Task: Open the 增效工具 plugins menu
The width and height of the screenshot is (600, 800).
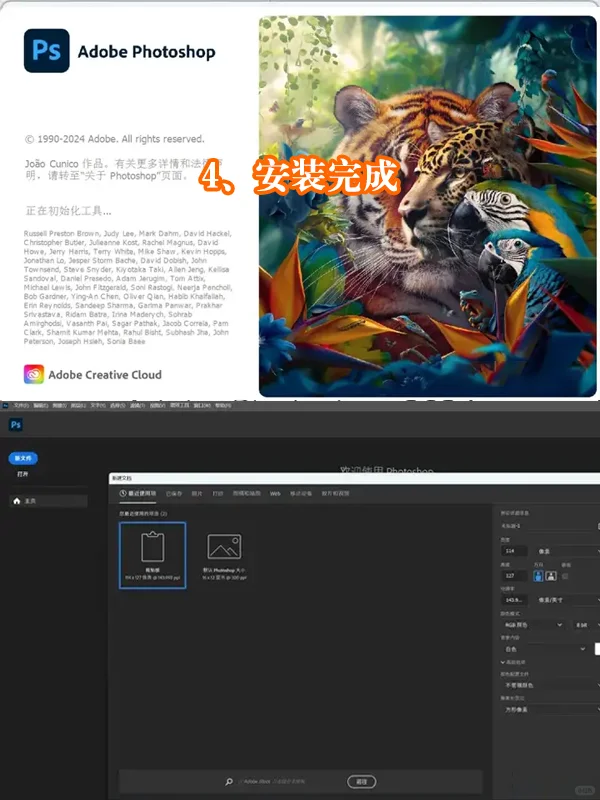Action: pyautogui.click(x=180, y=406)
